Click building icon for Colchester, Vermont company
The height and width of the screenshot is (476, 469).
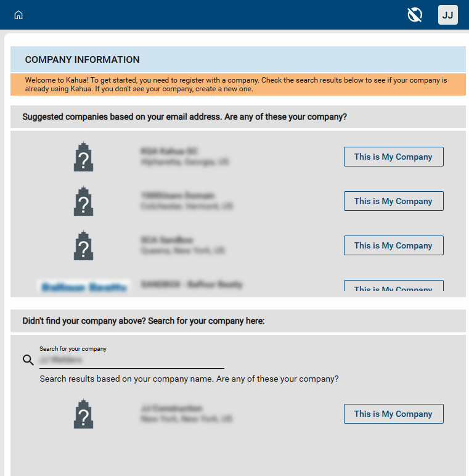click(83, 201)
